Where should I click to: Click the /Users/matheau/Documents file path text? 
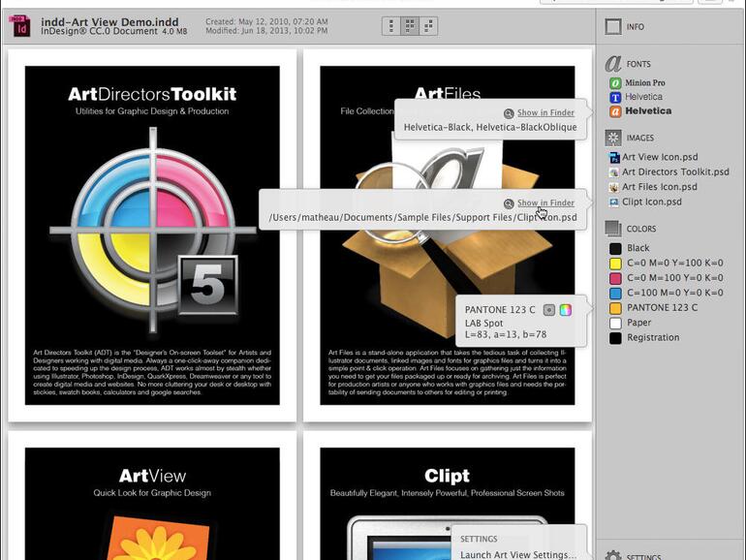pyautogui.click(x=423, y=217)
